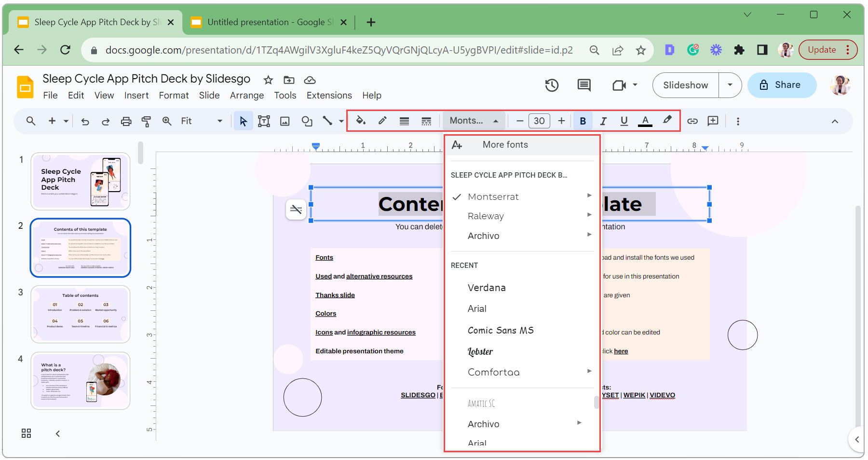Open the Slideshow options dropdown arrow
The height and width of the screenshot is (460, 868).
730,85
